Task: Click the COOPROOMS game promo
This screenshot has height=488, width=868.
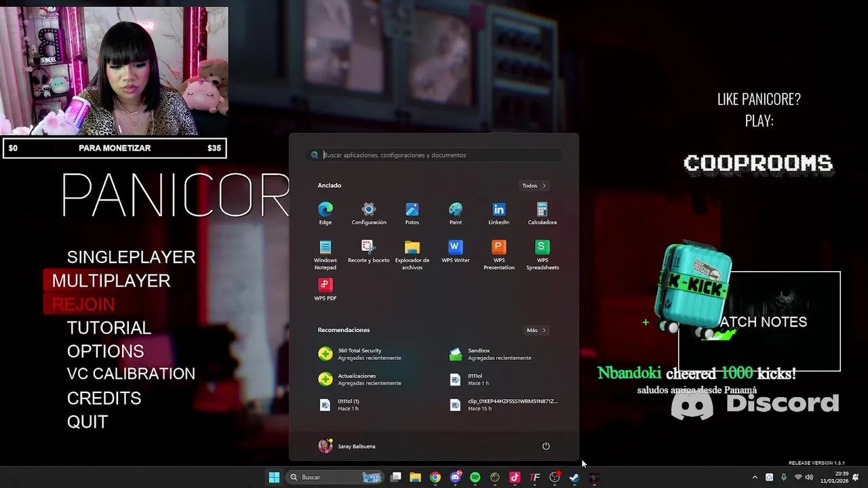Action: coord(758,163)
